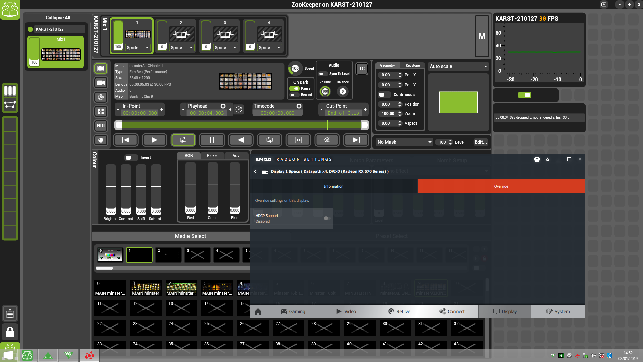Click the Radeon Settings help icon
The height and width of the screenshot is (362, 644).
click(x=537, y=159)
